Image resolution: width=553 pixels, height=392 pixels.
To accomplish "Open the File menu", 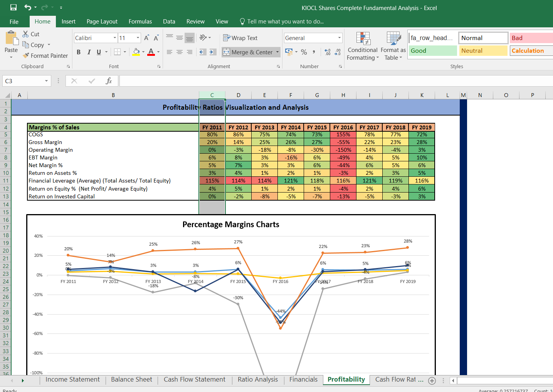I will coord(14,22).
